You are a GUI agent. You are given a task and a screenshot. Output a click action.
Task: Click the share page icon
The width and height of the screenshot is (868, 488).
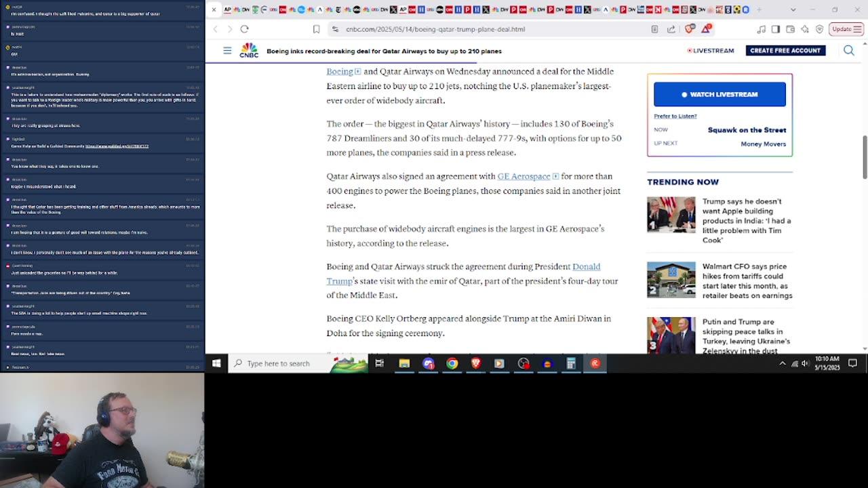671,29
